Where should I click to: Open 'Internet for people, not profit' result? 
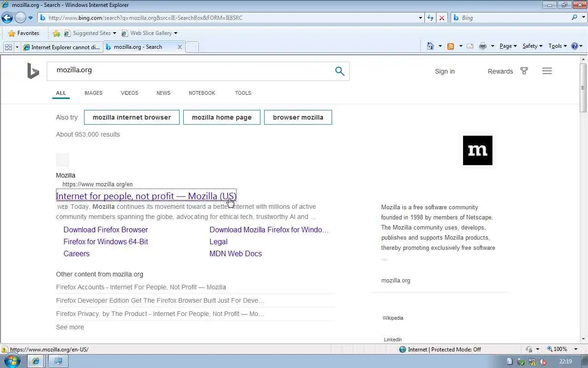146,196
